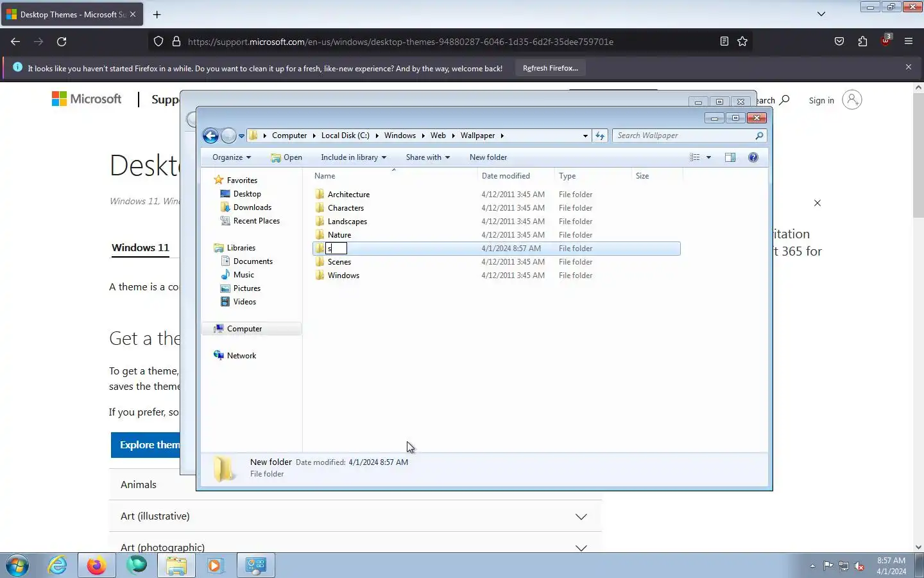Viewport: 924px width, 578px height.
Task: Bookmark page with star icon
Action: click(742, 42)
